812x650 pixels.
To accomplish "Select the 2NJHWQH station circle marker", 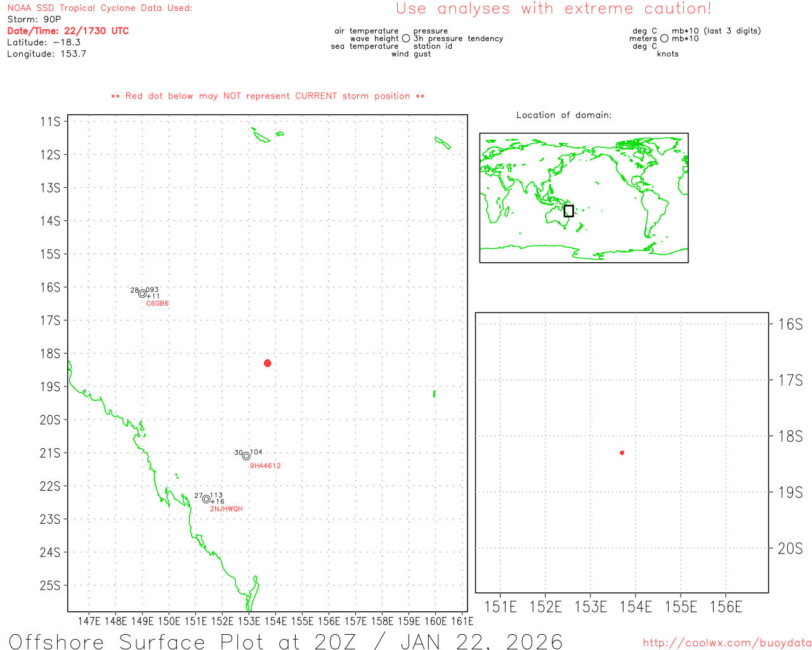I will pyautogui.click(x=206, y=499).
